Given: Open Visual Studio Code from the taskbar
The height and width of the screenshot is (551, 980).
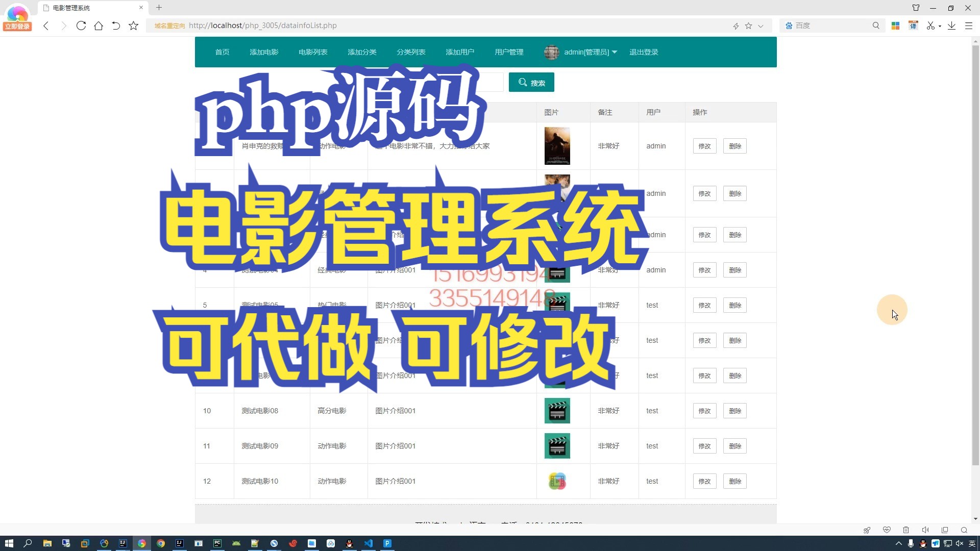Looking at the screenshot, I should coord(369,543).
